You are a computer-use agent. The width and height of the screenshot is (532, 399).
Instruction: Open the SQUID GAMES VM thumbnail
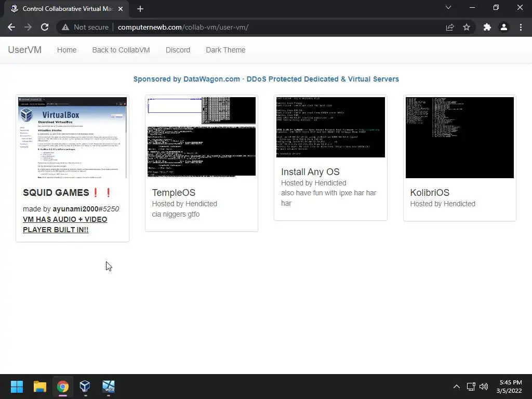click(x=72, y=137)
